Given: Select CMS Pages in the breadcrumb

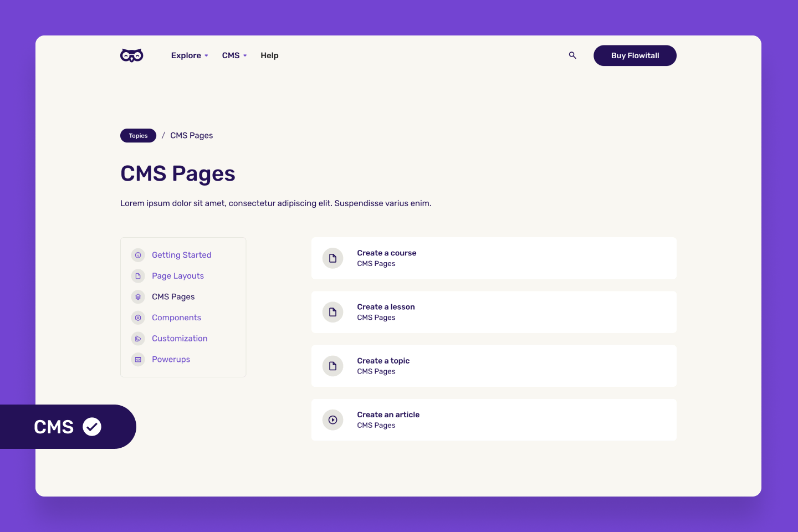Looking at the screenshot, I should 191,135.
